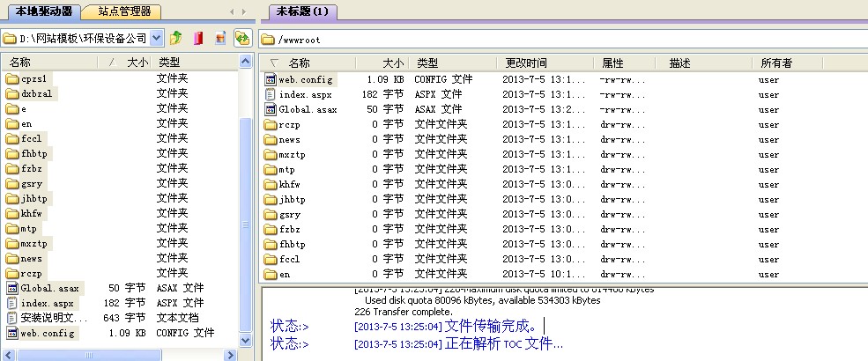This screenshot has height=361, width=868.
Task: Click the third icon in the local path toolbar
Action: click(219, 38)
